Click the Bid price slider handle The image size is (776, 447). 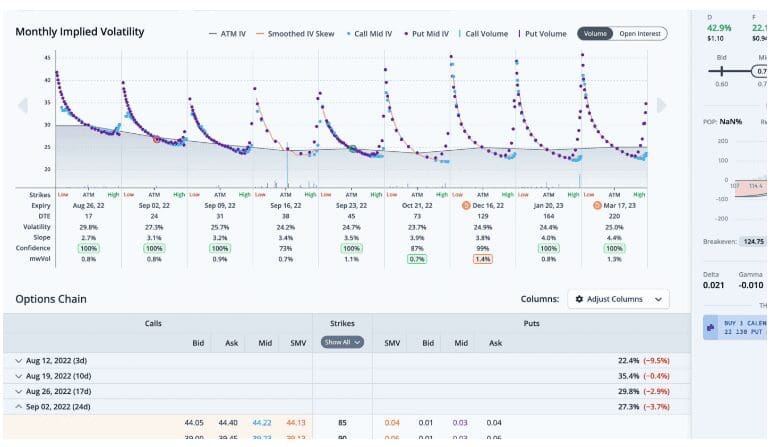pyautogui.click(x=721, y=71)
